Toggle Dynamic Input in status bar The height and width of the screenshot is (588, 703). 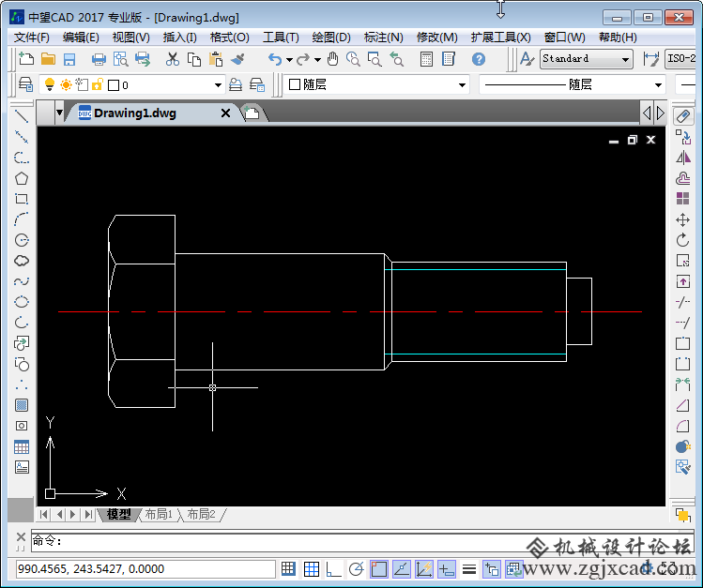(x=446, y=569)
